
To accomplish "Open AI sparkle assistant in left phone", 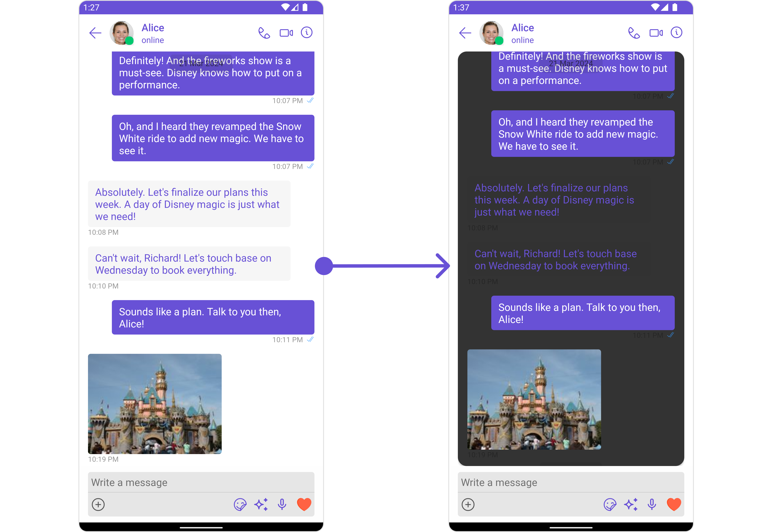I will click(x=261, y=504).
